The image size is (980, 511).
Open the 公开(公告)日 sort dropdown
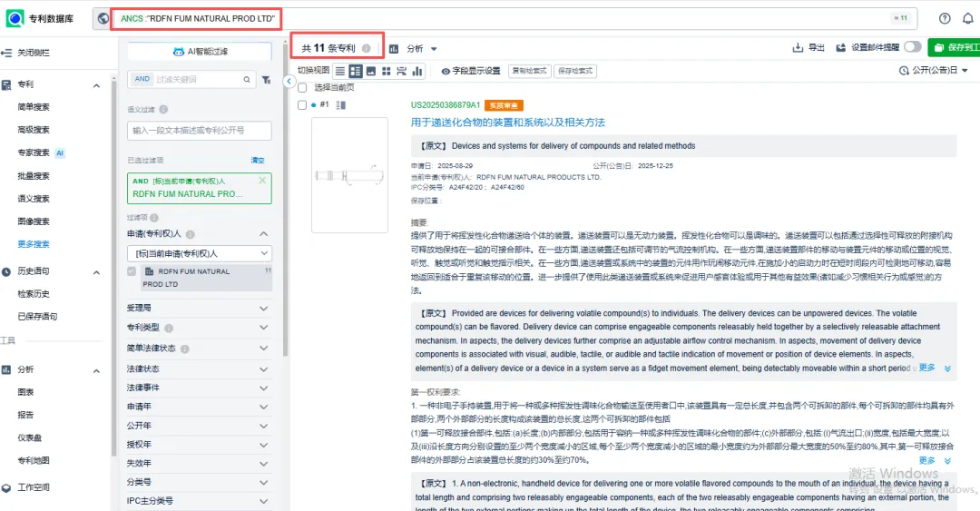click(x=935, y=71)
